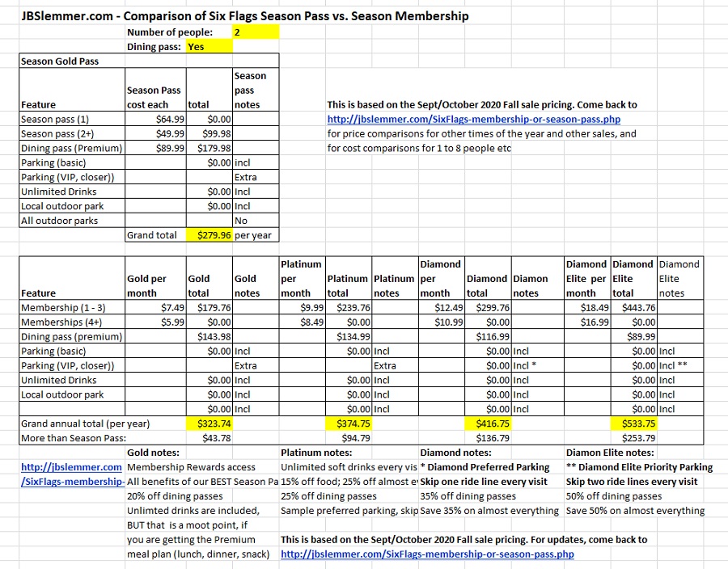Select the $253.79 difference cell
This screenshot has width=728, height=569.
tap(633, 438)
